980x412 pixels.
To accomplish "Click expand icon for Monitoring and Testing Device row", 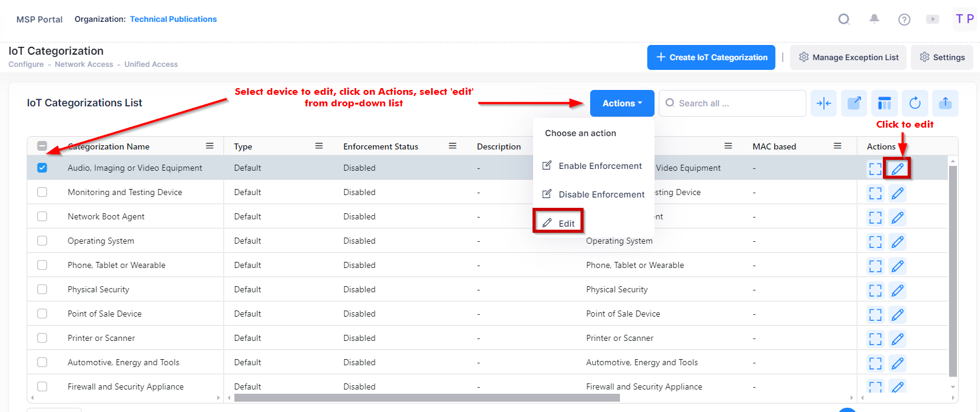I will coord(875,193).
